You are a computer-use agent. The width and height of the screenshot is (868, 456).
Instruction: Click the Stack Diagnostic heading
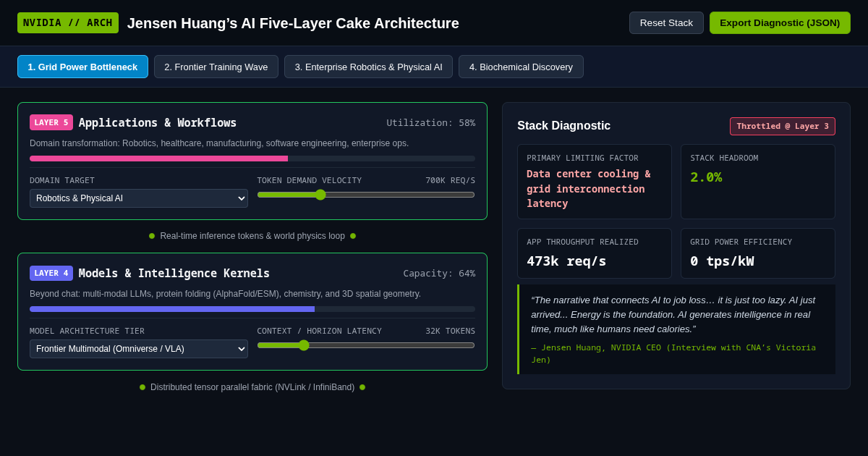[564, 126]
